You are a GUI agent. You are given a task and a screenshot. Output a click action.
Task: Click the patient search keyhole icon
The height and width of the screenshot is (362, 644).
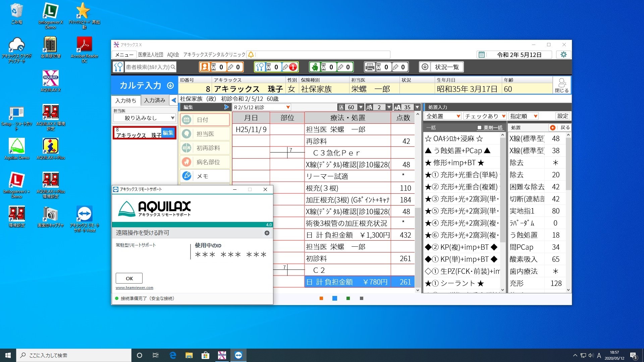pos(118,67)
